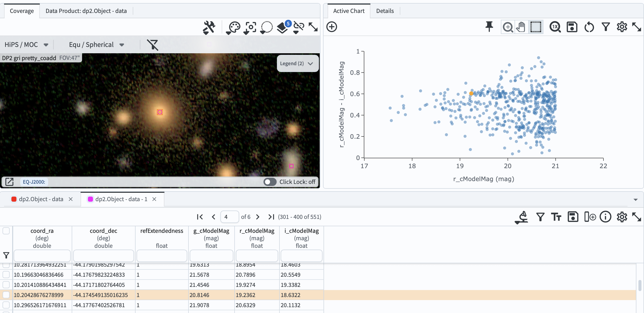Select the chart rectangle selection mode

536,27
